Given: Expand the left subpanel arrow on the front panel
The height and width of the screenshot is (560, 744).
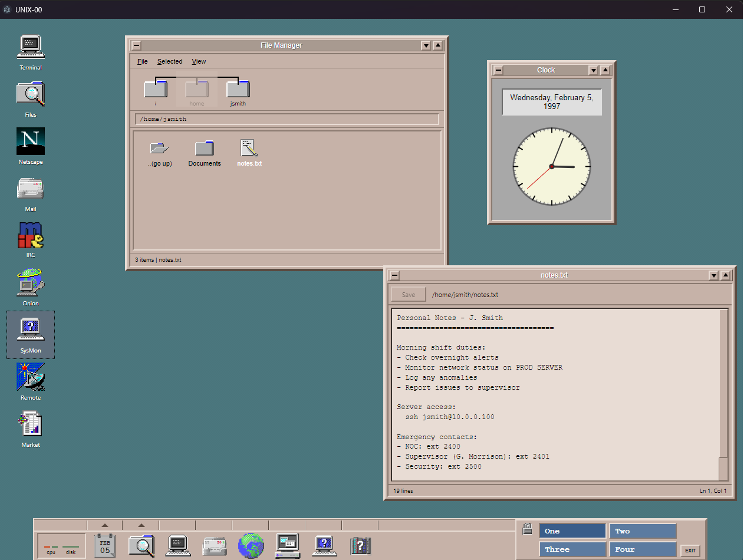Looking at the screenshot, I should point(104,524).
